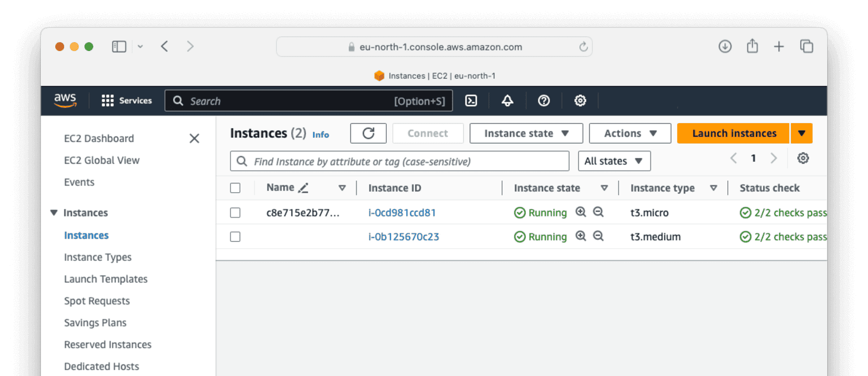Toggle Safari sidebar icon

click(119, 47)
